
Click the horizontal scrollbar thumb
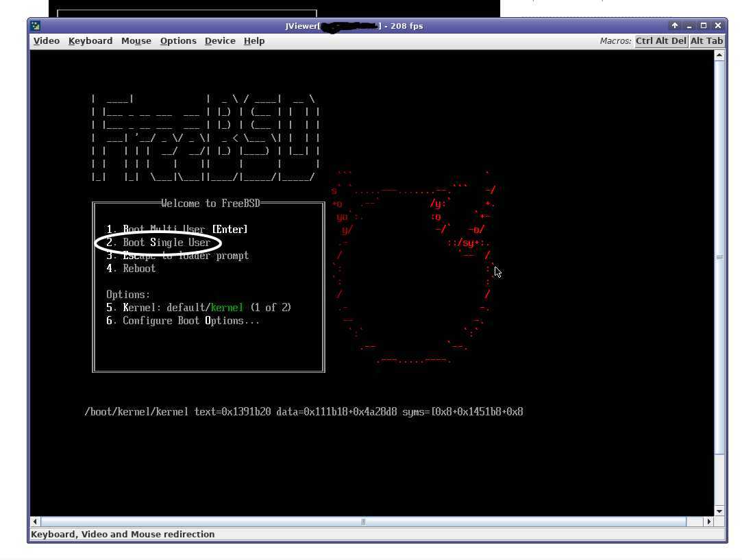363,522
